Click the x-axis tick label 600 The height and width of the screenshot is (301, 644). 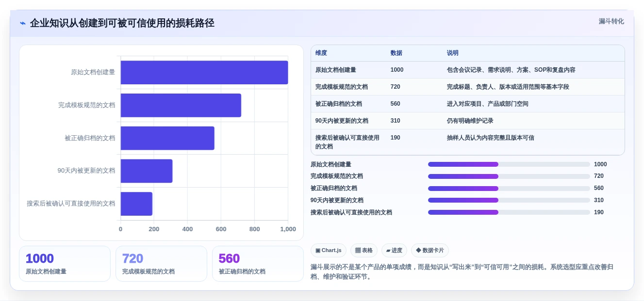point(221,229)
